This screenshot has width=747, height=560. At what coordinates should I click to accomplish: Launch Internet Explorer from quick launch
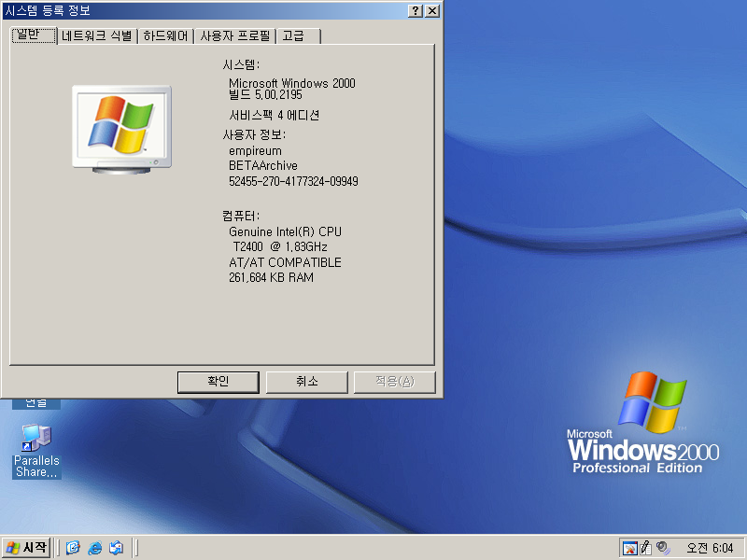coord(95,548)
